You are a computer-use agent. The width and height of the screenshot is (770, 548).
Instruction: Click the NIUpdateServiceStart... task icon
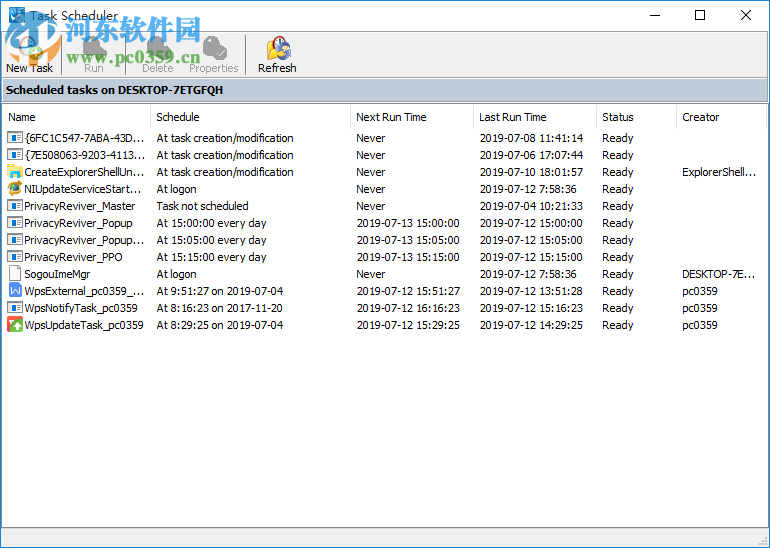15,189
